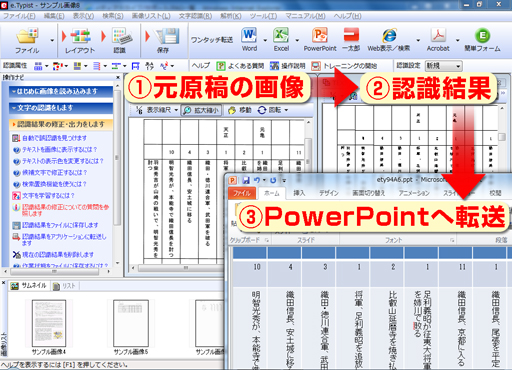Click vertical scrollbar of recognition result pane
Screen dimensions: 512x370
[502, 137]
